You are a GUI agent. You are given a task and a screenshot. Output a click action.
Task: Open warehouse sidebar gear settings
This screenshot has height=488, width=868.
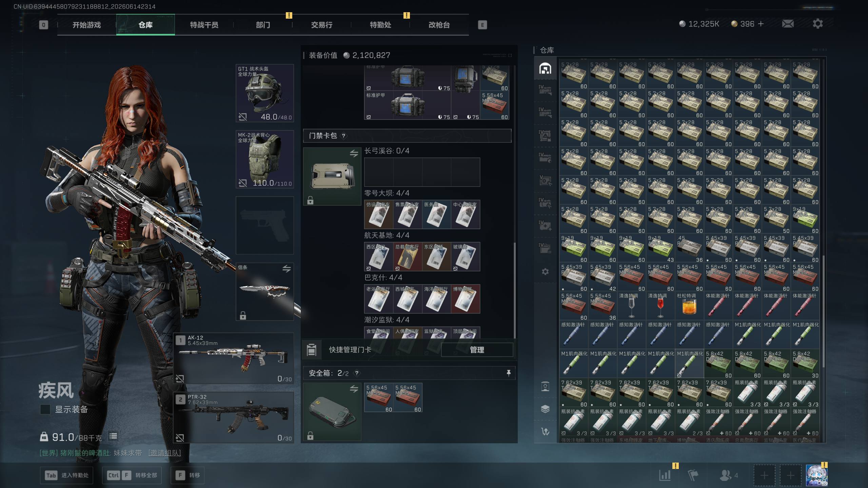coord(545,271)
